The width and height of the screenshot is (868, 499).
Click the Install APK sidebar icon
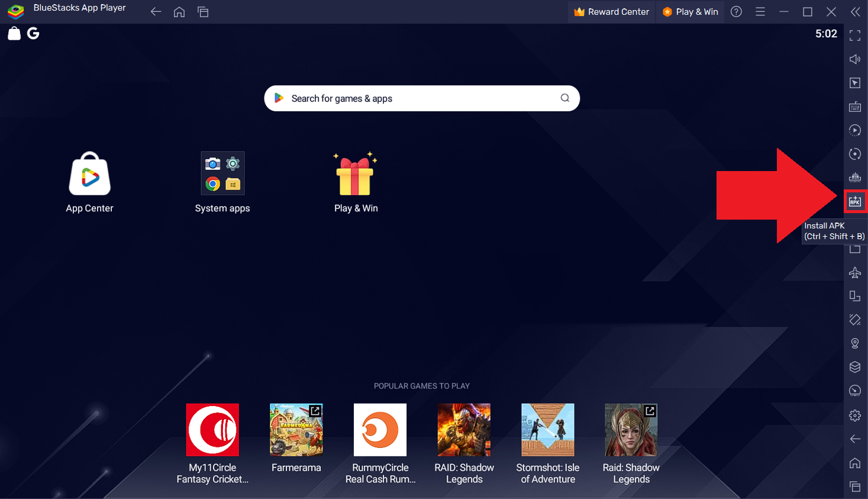coord(855,201)
